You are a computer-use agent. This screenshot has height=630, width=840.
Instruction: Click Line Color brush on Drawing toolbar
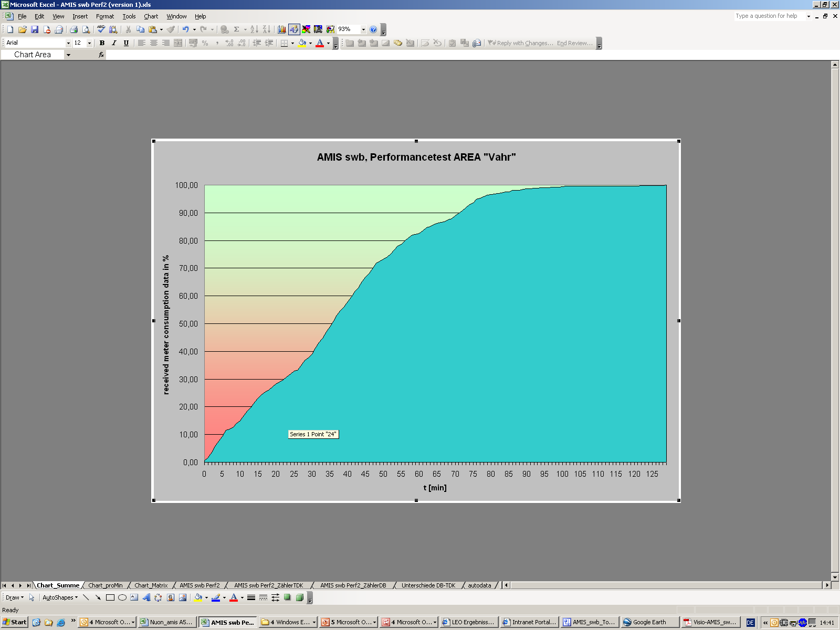pyautogui.click(x=216, y=597)
